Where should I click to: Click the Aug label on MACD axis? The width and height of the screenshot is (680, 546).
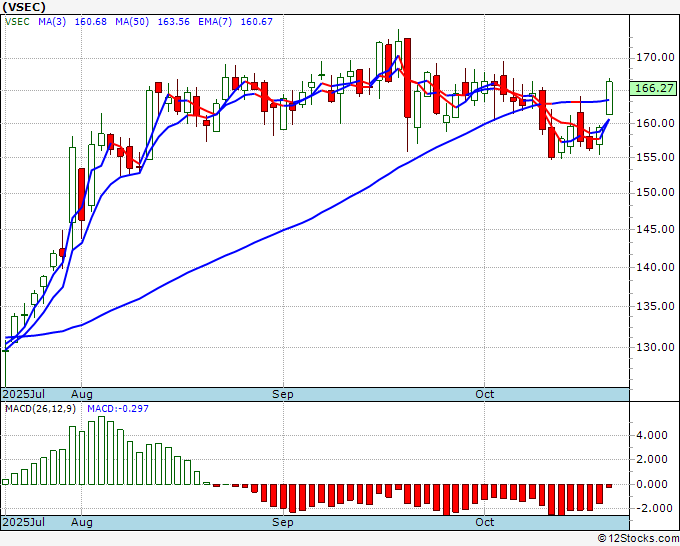[82, 522]
